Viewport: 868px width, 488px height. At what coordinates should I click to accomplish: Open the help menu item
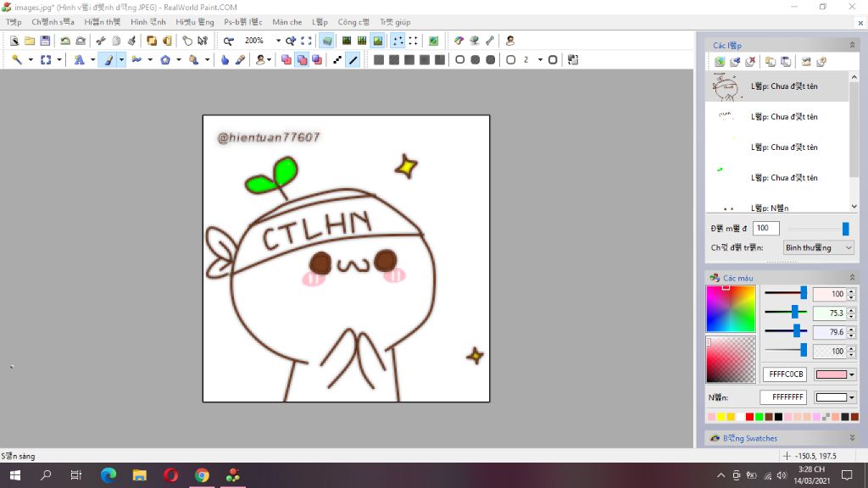(x=395, y=22)
